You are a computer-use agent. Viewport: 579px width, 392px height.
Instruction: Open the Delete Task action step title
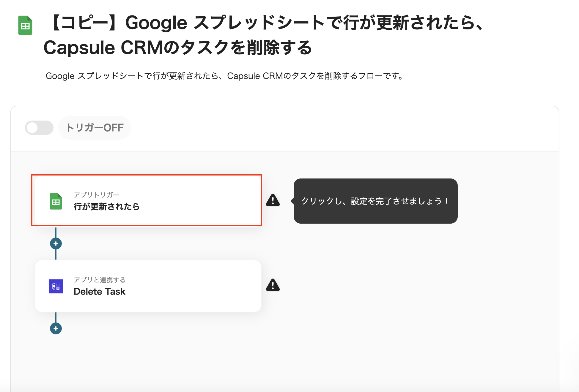click(x=100, y=292)
